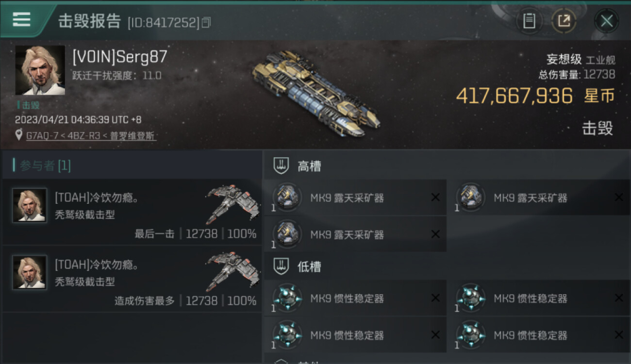
Task: Select the top-damage attacker entry row
Action: coord(132,279)
